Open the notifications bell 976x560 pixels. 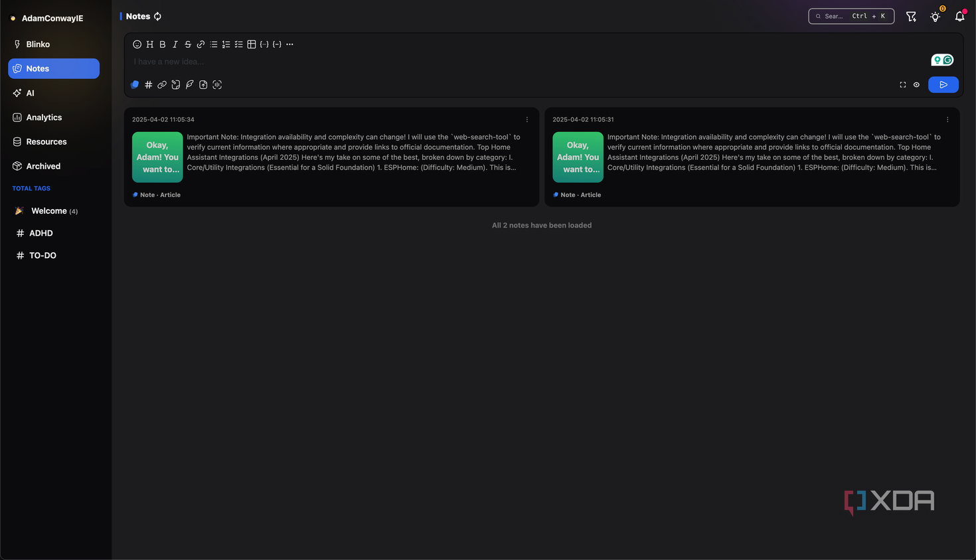[959, 17]
